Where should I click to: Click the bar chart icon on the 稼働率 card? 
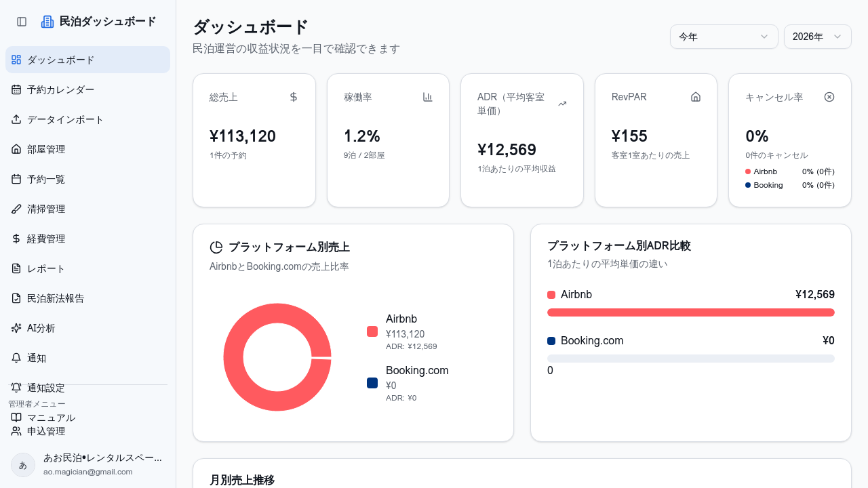coord(427,97)
